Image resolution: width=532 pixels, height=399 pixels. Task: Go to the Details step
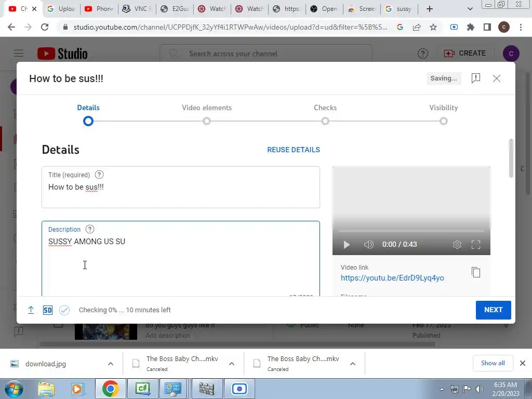click(88, 114)
